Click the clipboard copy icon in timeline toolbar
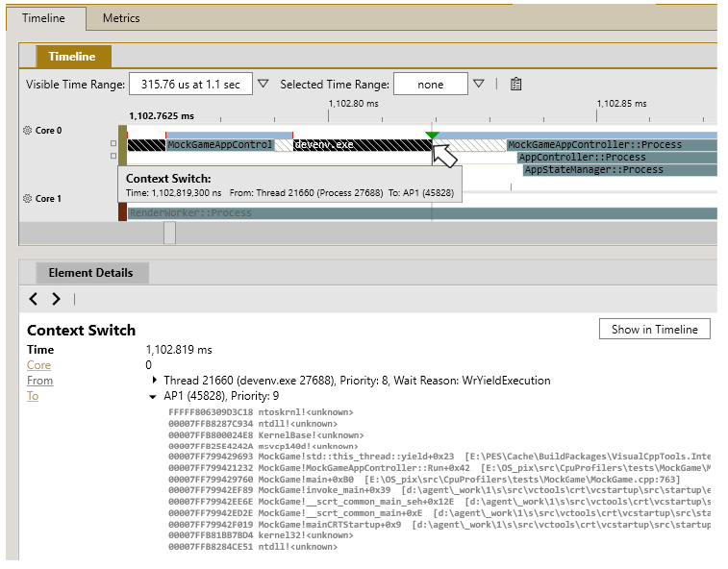728x569 pixels. [515, 84]
